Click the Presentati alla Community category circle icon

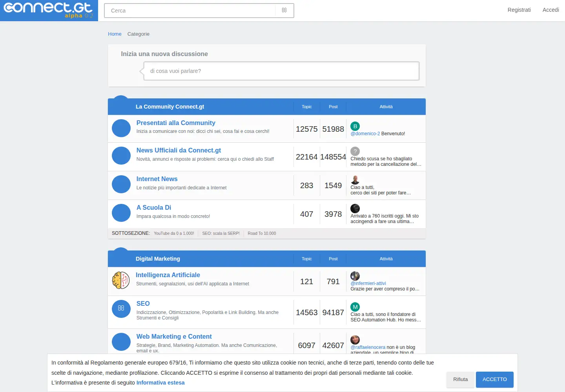coord(121,128)
